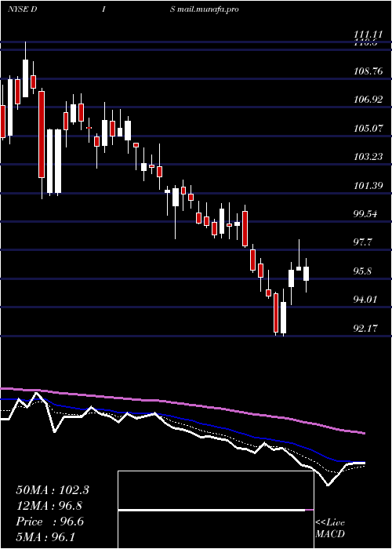
Task: Click the NYSE D header text
Action: (x=23, y=9)
